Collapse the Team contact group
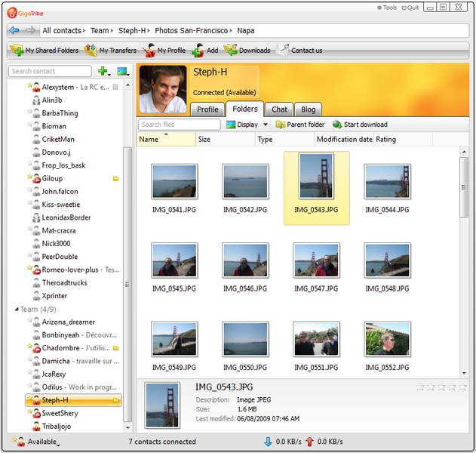The height and width of the screenshot is (453, 476). click(16, 310)
